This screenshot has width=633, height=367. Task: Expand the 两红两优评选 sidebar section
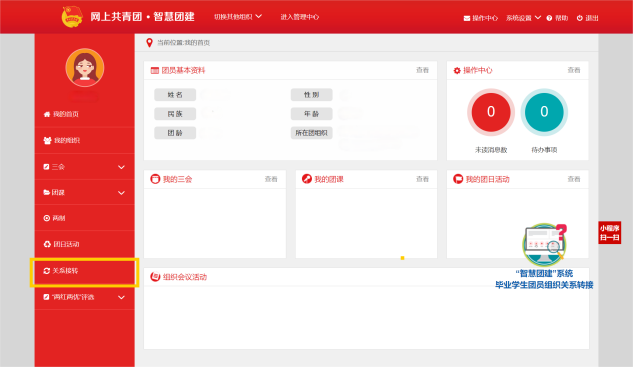pos(84,297)
